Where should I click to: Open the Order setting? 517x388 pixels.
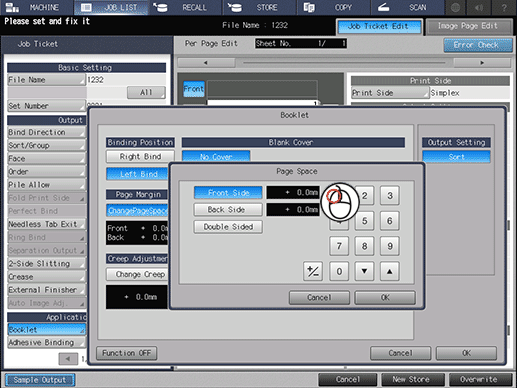coord(46,172)
